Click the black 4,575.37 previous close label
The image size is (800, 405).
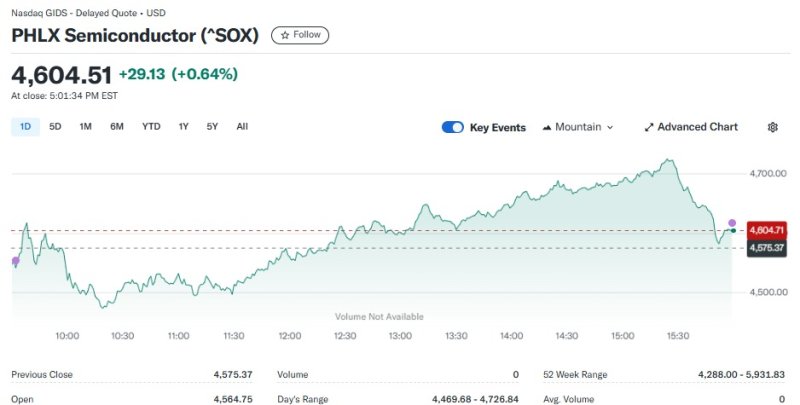[x=766, y=247]
